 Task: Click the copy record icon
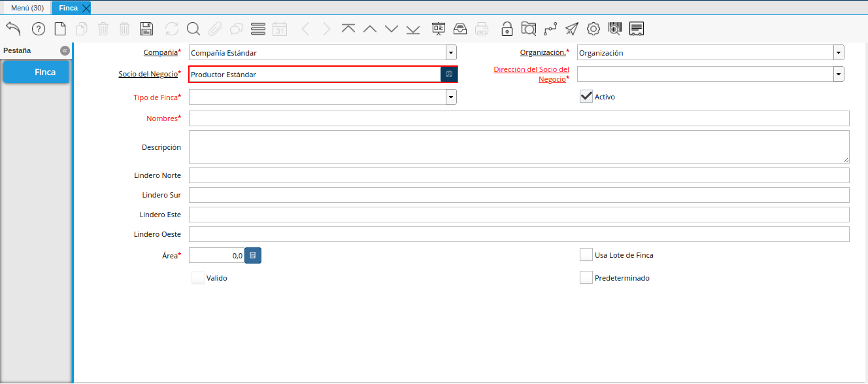click(82, 29)
